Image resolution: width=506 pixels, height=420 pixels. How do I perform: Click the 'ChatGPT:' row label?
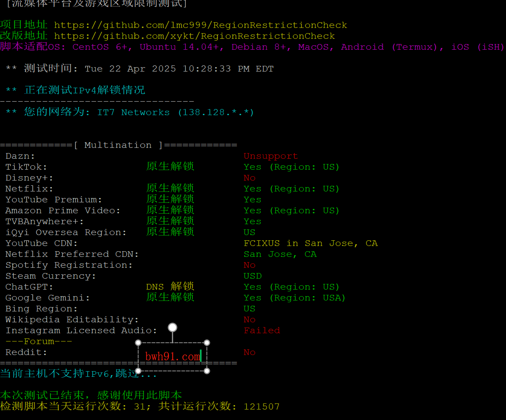pyautogui.click(x=29, y=287)
